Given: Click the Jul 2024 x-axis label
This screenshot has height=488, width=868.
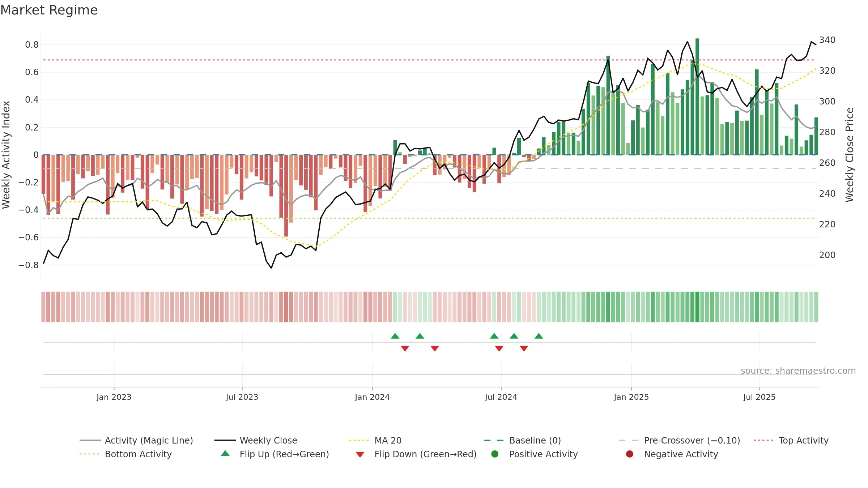Looking at the screenshot, I should coord(501,397).
